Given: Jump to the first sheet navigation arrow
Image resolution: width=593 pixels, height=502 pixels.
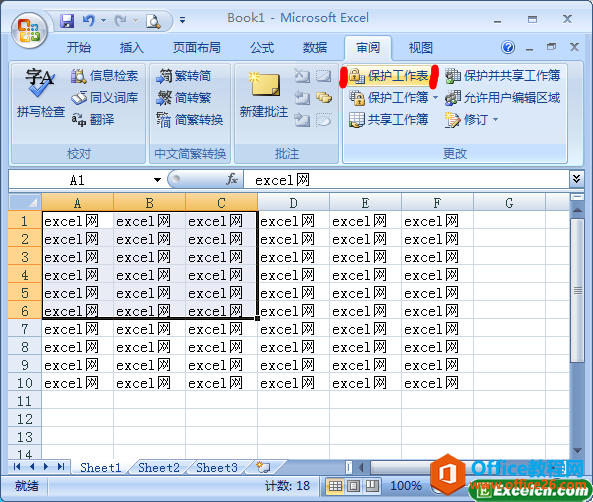Looking at the screenshot, I should (17, 467).
